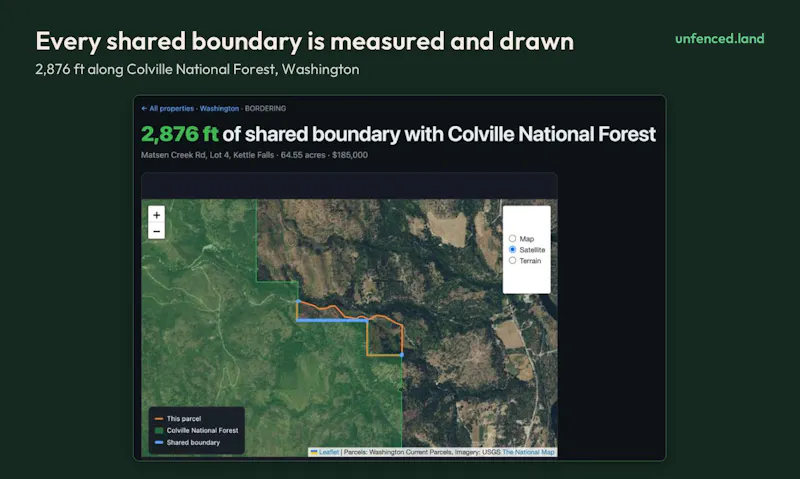The width and height of the screenshot is (800, 479).
Task: Click the orange swatch for This parcel
Action: (x=159, y=418)
